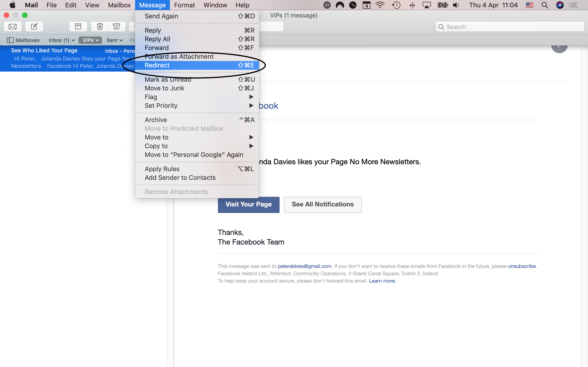Toggle the VIPs filter view
This screenshot has height=367, width=588.
(89, 40)
